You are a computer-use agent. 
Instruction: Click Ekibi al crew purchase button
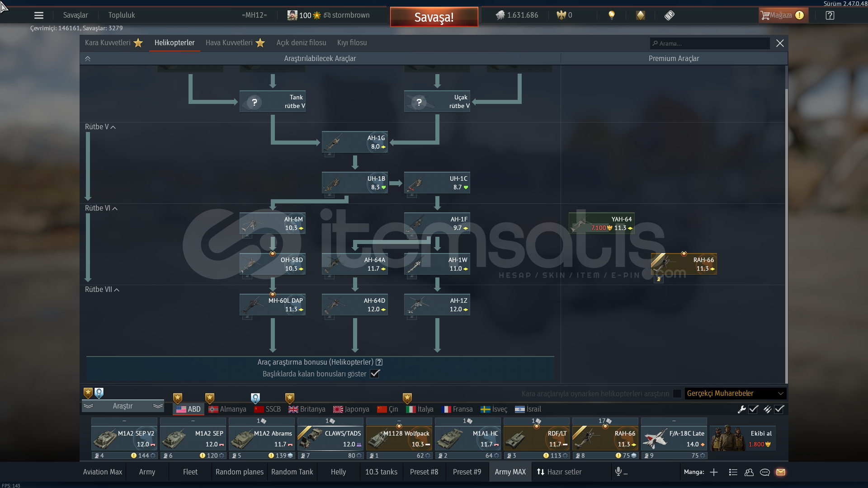[x=743, y=438]
